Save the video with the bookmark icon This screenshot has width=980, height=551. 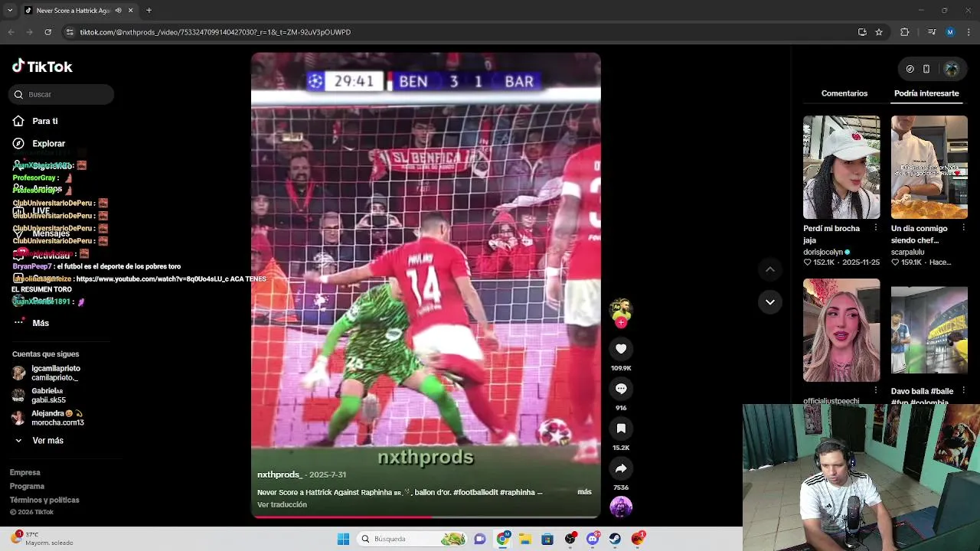tap(621, 429)
